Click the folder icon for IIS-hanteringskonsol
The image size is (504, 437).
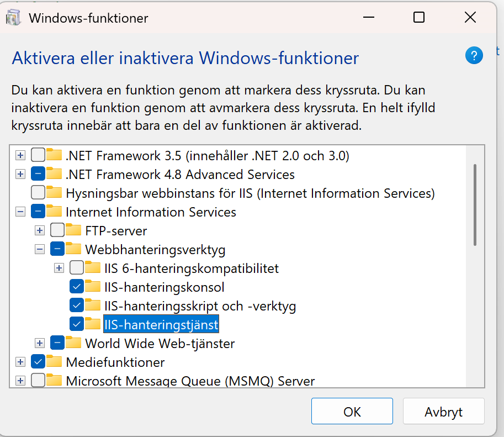pos(93,287)
